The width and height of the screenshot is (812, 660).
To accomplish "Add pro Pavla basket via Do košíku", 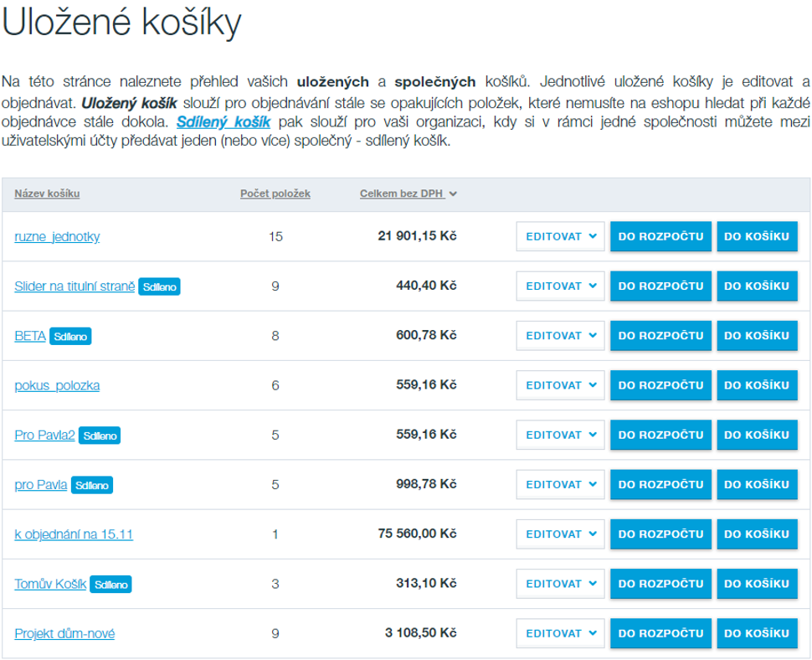I will pyautogui.click(x=756, y=484).
